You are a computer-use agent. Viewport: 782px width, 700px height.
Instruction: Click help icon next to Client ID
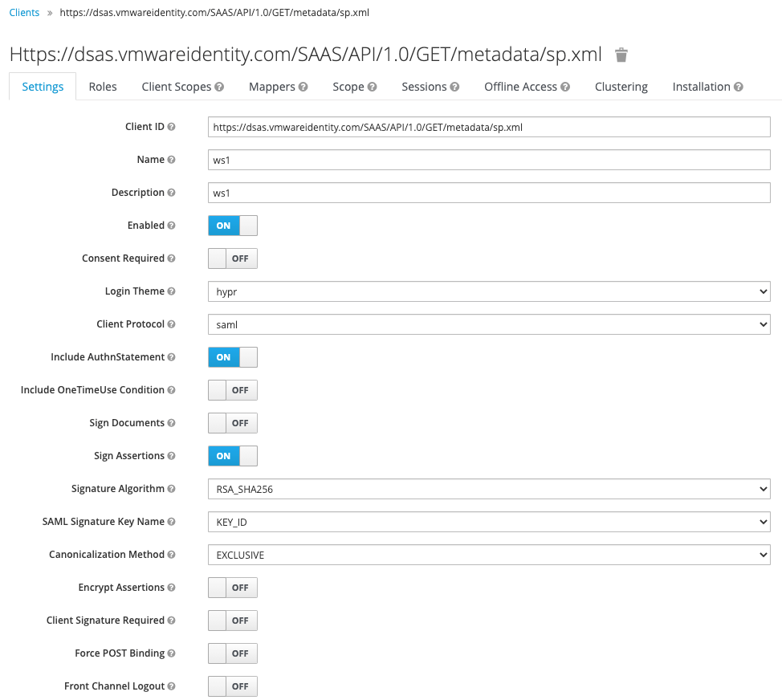[x=171, y=127]
